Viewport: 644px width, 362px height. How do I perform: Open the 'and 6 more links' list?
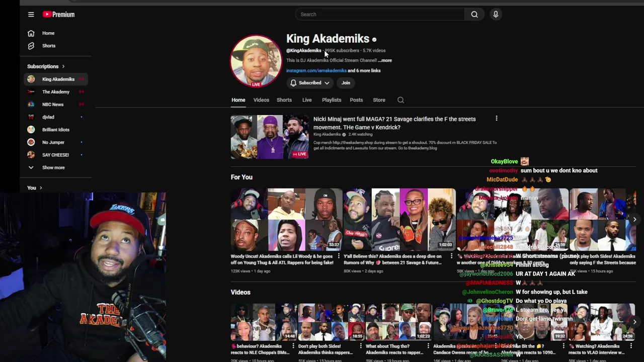pyautogui.click(x=364, y=71)
